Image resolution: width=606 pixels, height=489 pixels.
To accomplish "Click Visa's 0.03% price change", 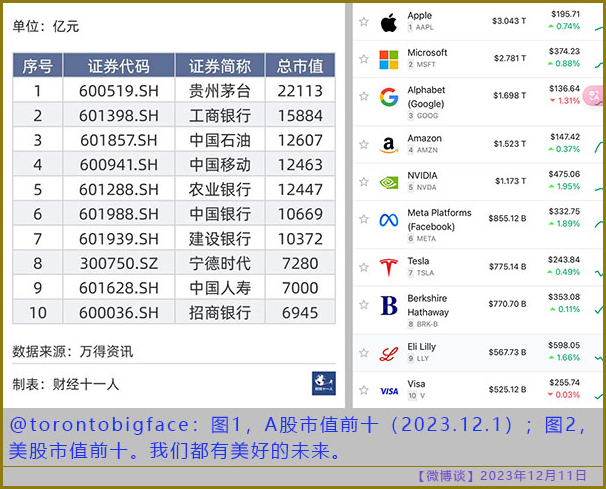I will 564,395.
